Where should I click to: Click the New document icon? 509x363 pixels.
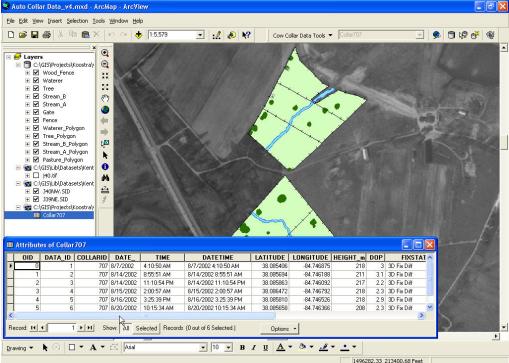11,35
